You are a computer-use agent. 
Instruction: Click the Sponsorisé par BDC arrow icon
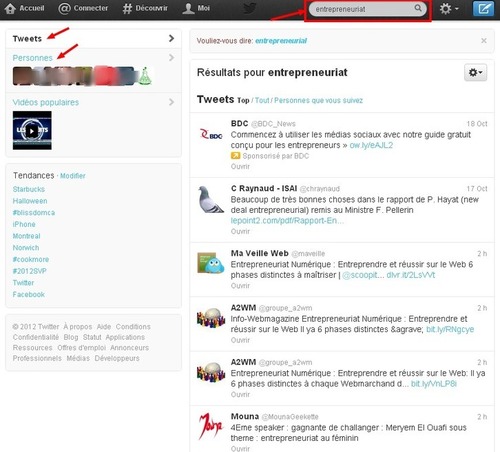[x=235, y=156]
